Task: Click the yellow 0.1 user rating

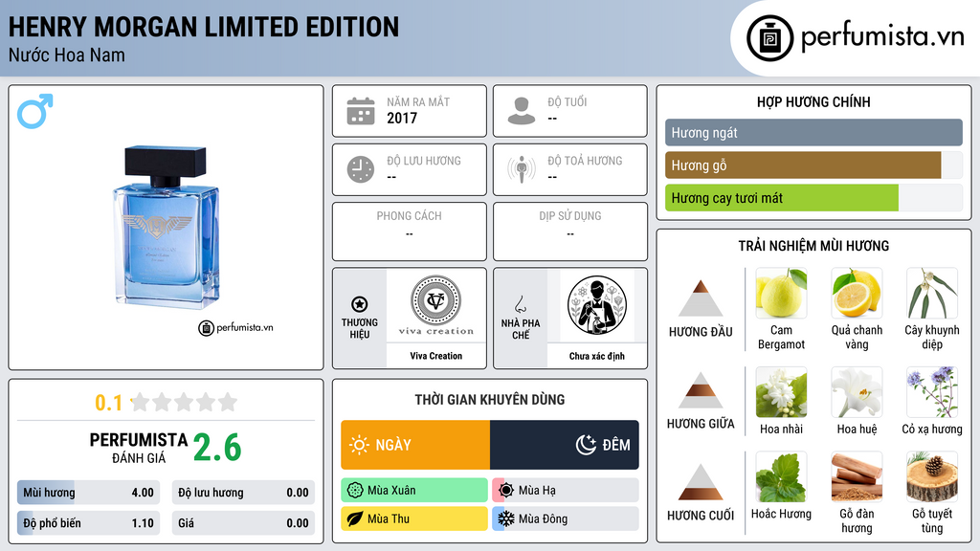Action: click(x=108, y=403)
